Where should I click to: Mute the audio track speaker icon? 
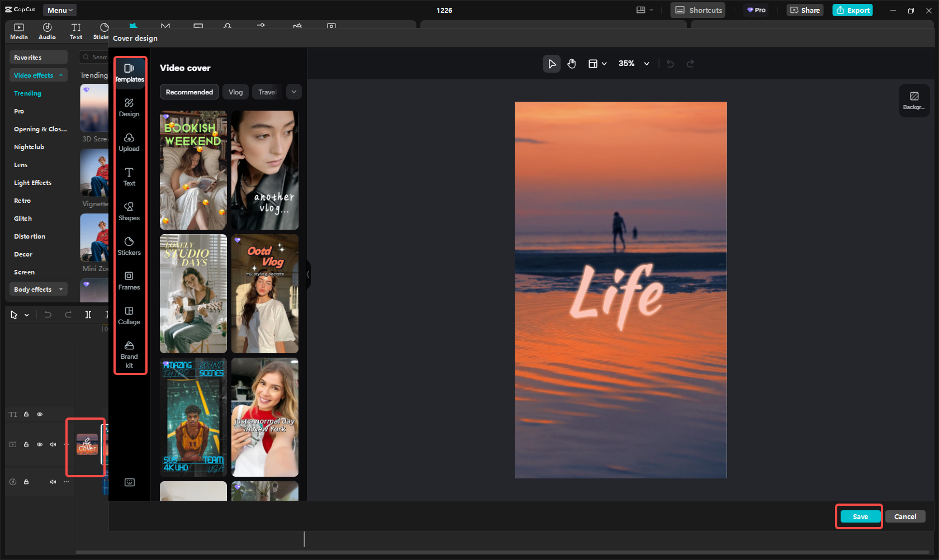coord(53,481)
